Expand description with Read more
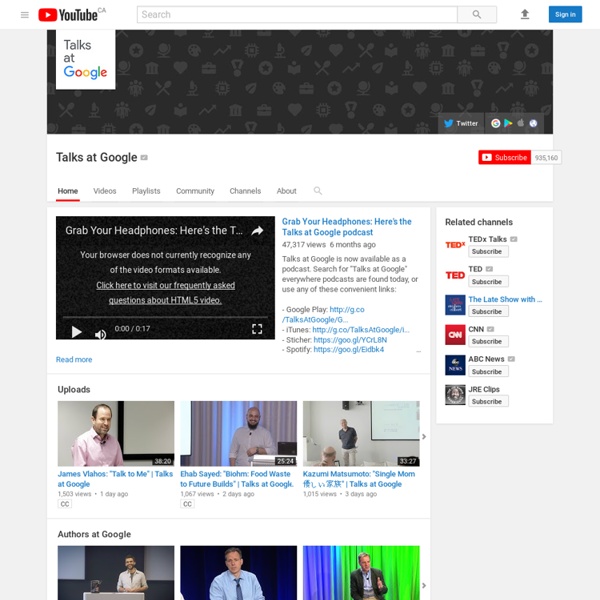Viewport: 600px width, 600px height. [74, 359]
